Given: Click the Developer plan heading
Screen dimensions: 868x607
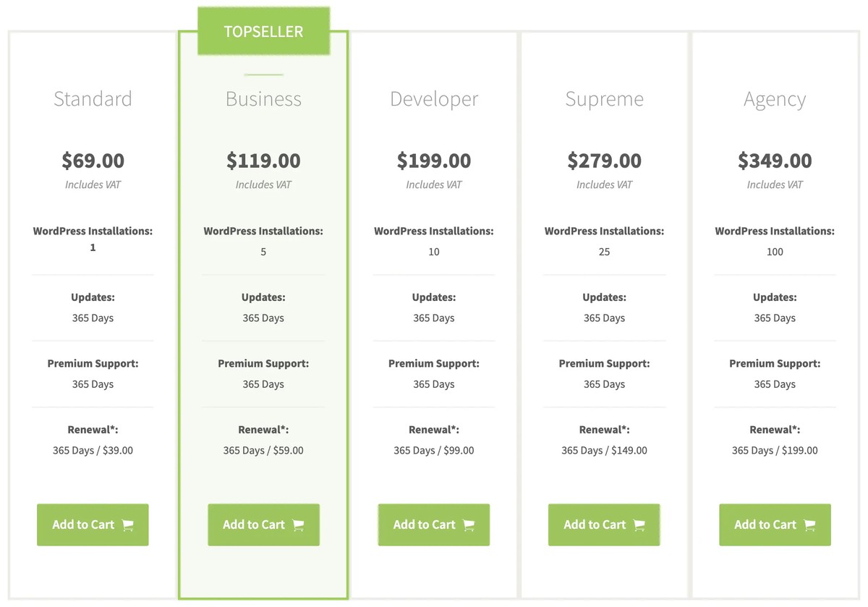Looking at the screenshot, I should [434, 99].
